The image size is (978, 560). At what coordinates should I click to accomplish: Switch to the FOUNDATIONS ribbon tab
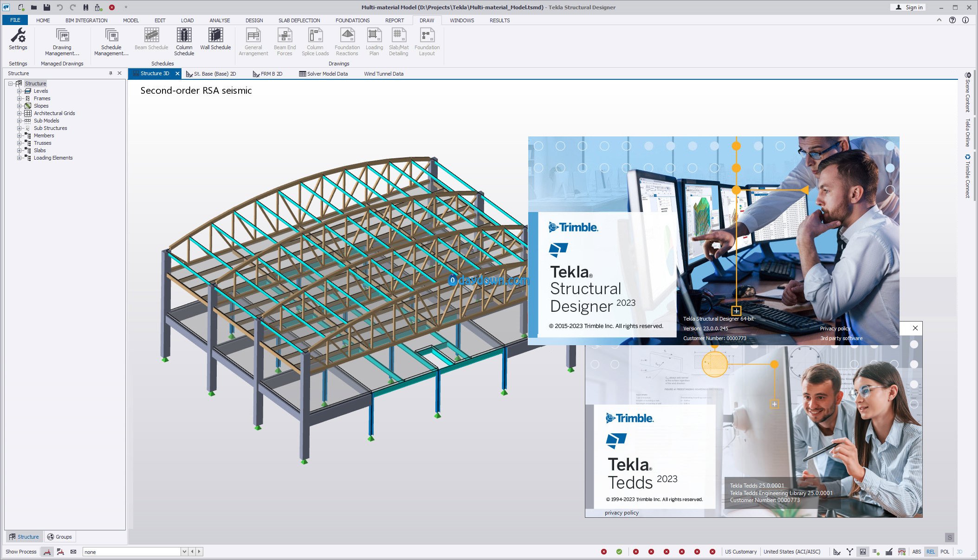tap(352, 20)
